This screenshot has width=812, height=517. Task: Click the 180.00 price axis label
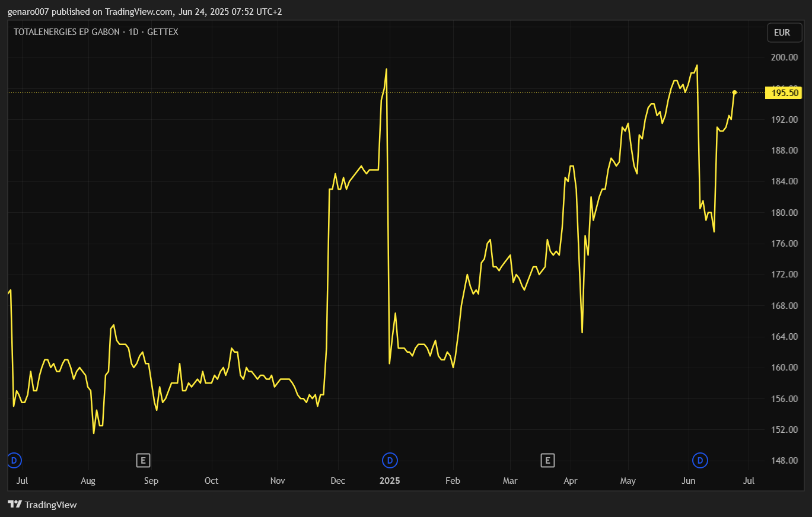click(784, 213)
